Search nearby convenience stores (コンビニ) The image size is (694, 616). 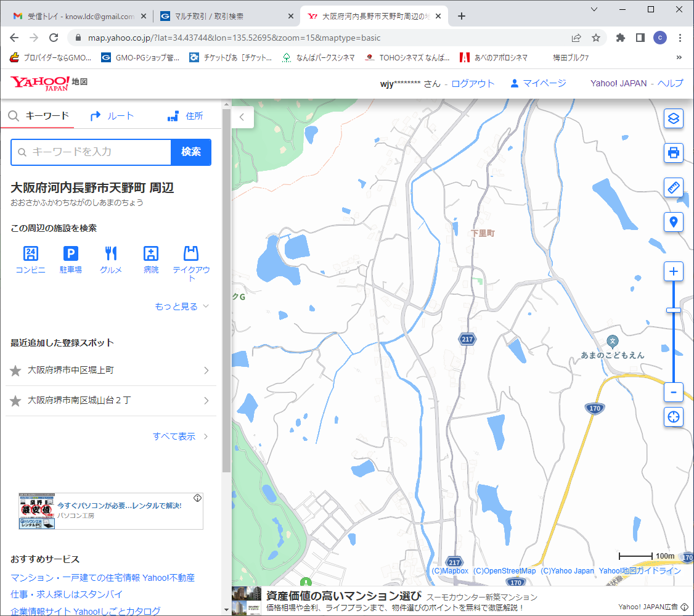[30, 260]
